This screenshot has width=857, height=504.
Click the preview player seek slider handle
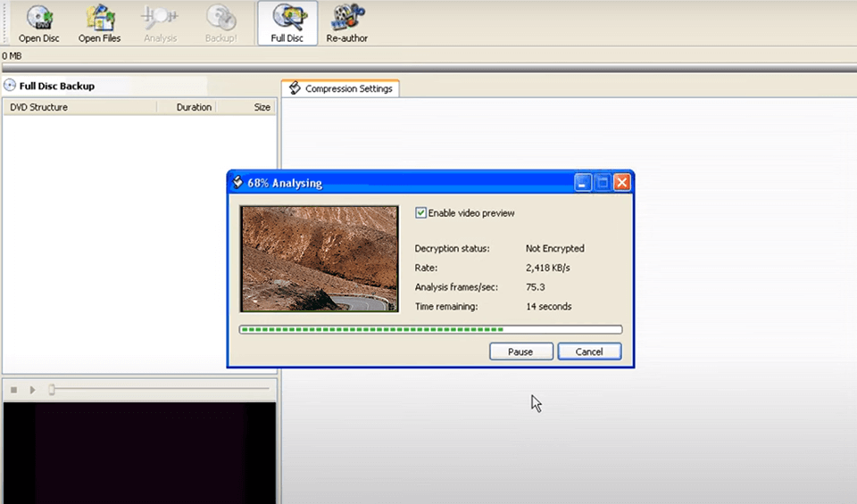click(52, 389)
